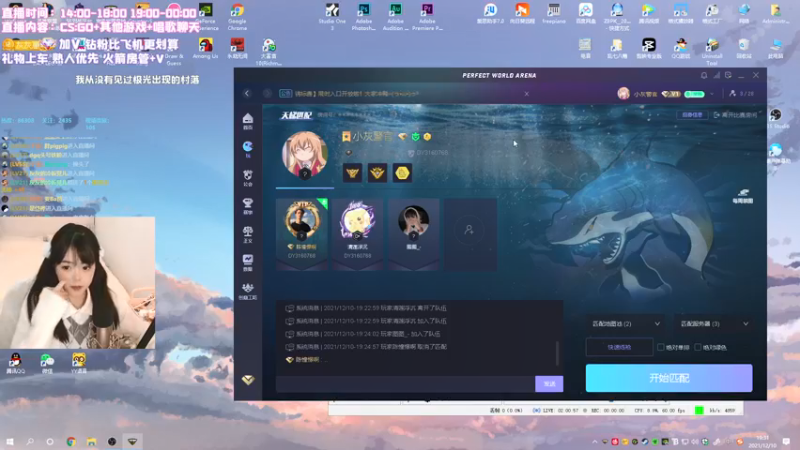The image size is (800, 450).
Task: Open Among Us desktop shortcut
Action: pos(205,49)
